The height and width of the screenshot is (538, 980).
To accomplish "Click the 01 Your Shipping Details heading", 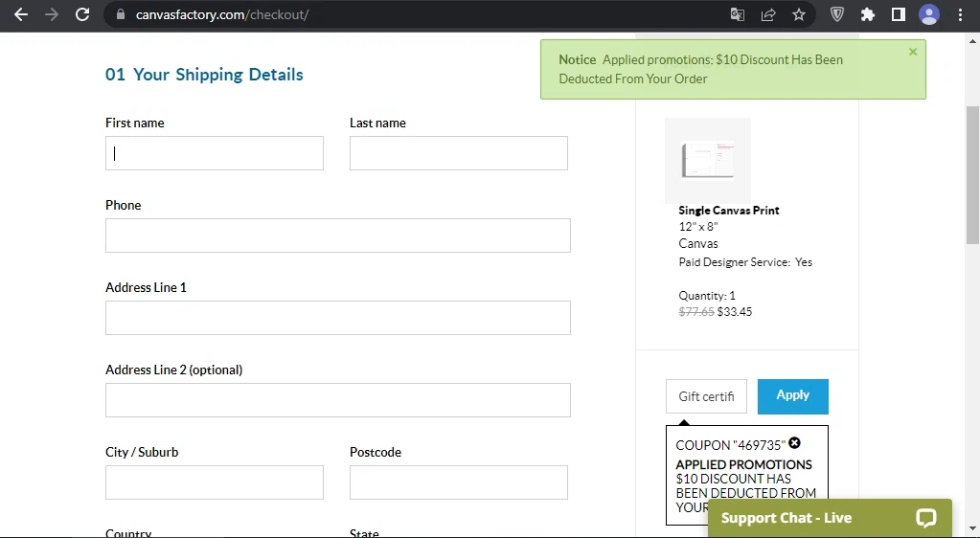I will [x=204, y=75].
